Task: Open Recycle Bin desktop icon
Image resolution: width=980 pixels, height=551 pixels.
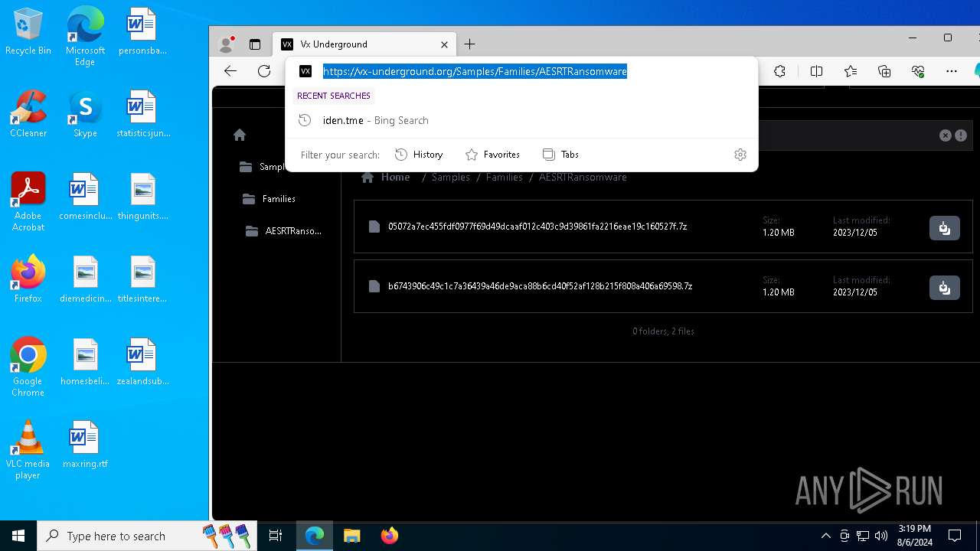Action: (28, 32)
